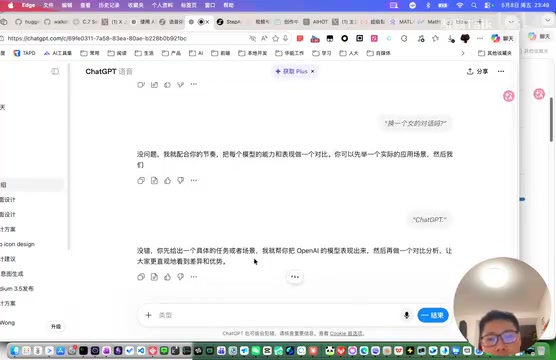The width and height of the screenshot is (556, 360).
Task: Like the reply starting with 没问题
Action: [x=167, y=181]
